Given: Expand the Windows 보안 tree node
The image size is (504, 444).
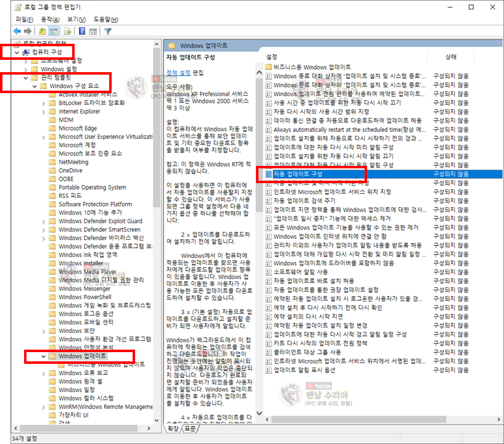Looking at the screenshot, I should point(43,331).
